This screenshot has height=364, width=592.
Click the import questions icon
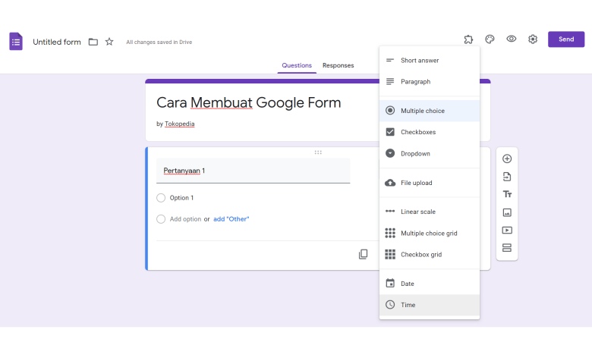tap(507, 177)
